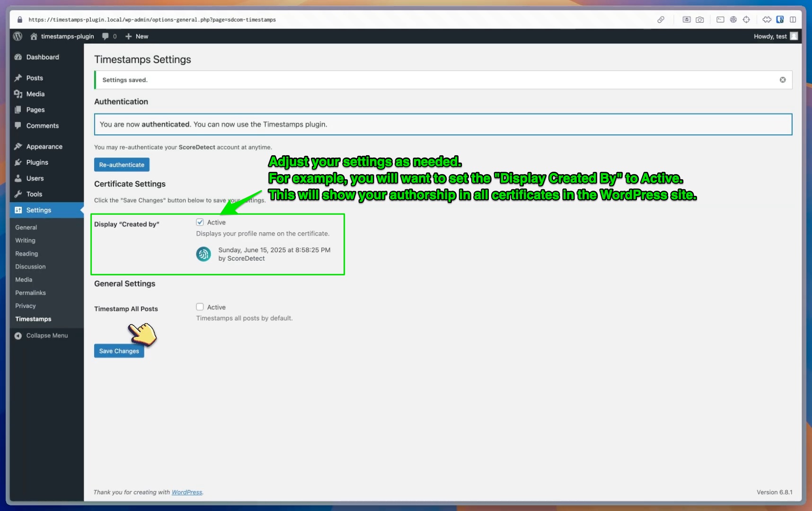Open Privacy settings submenu
The height and width of the screenshot is (511, 812).
[26, 306]
